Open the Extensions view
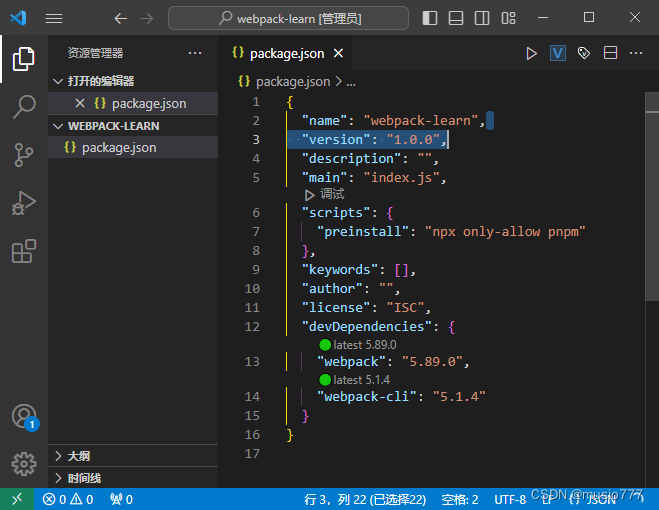 [x=24, y=251]
